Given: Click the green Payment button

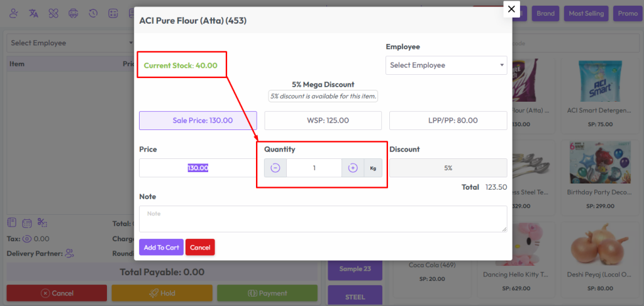Looking at the screenshot, I should click(x=267, y=293).
